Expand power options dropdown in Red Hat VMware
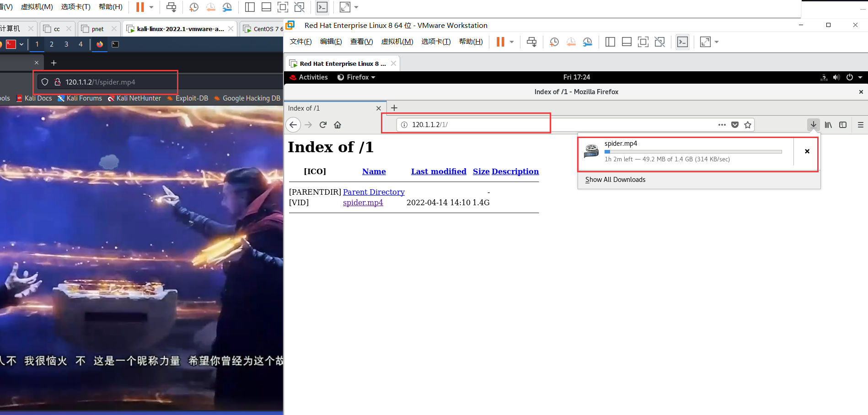Screen dimensions: 868x415 [512, 42]
